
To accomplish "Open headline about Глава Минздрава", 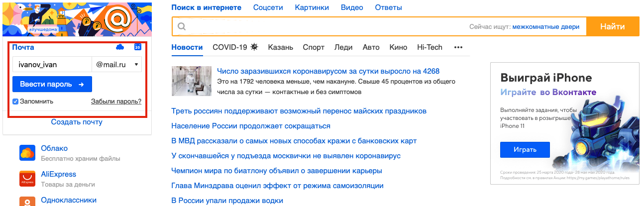I will pyautogui.click(x=277, y=186).
